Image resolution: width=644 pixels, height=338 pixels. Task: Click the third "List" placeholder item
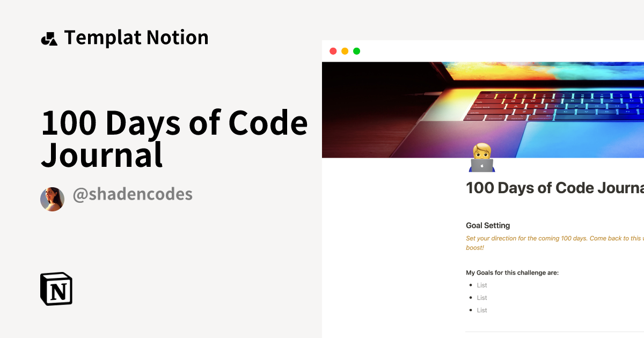[x=482, y=310]
